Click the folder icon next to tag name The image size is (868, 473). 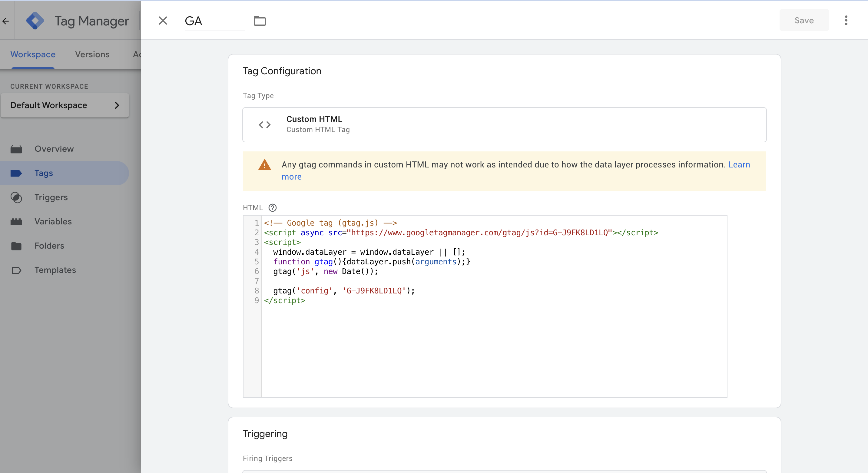coord(260,21)
